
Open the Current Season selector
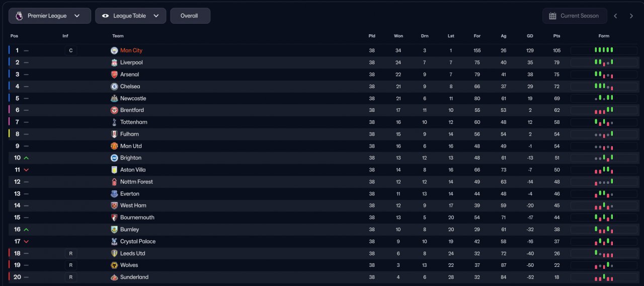pos(575,16)
